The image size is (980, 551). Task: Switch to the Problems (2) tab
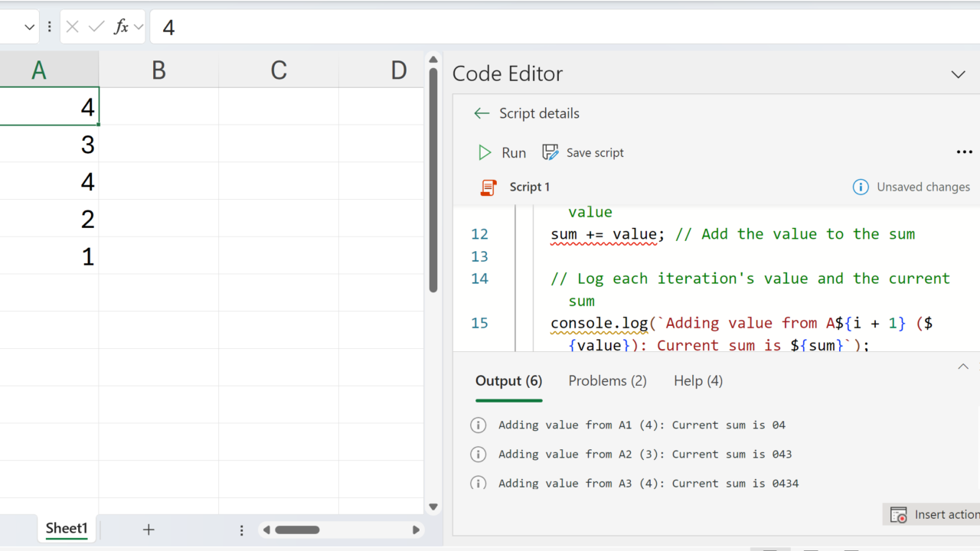[607, 381]
